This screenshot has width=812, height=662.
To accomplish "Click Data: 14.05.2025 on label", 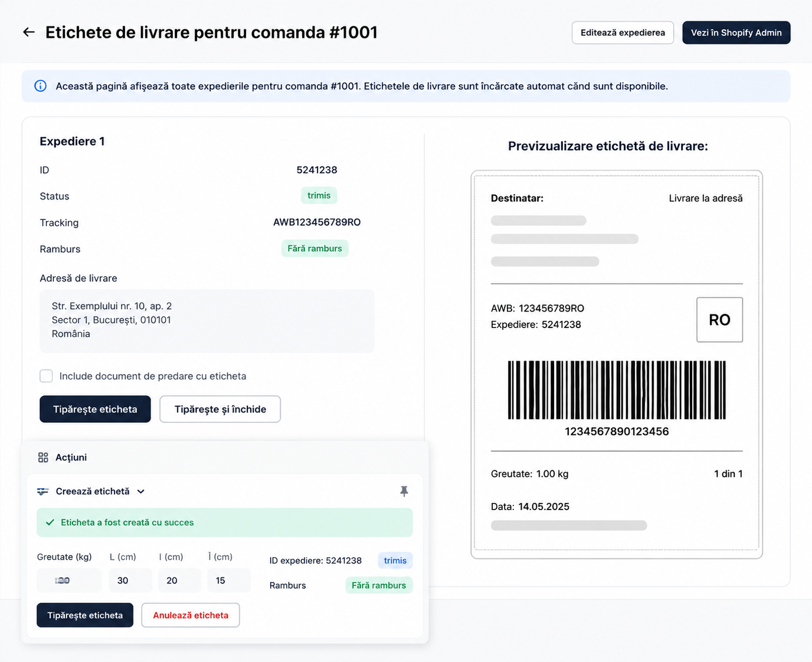I will (x=530, y=506).
